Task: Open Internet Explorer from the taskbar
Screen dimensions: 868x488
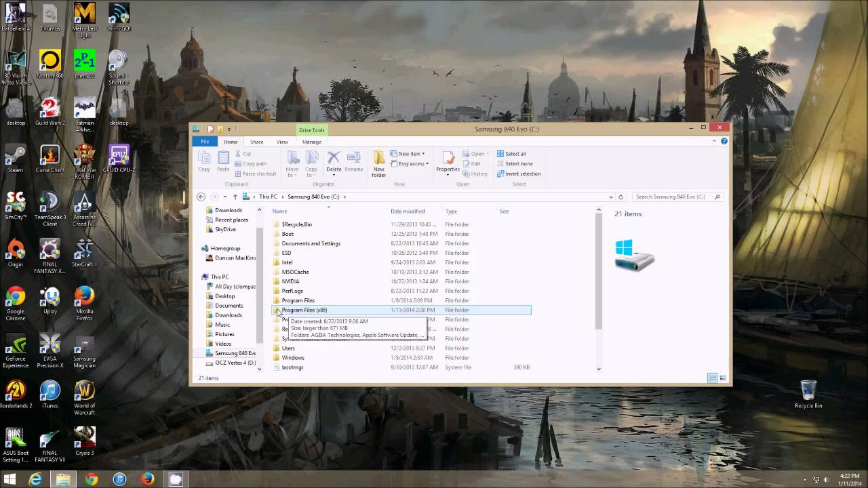Action: (x=35, y=479)
